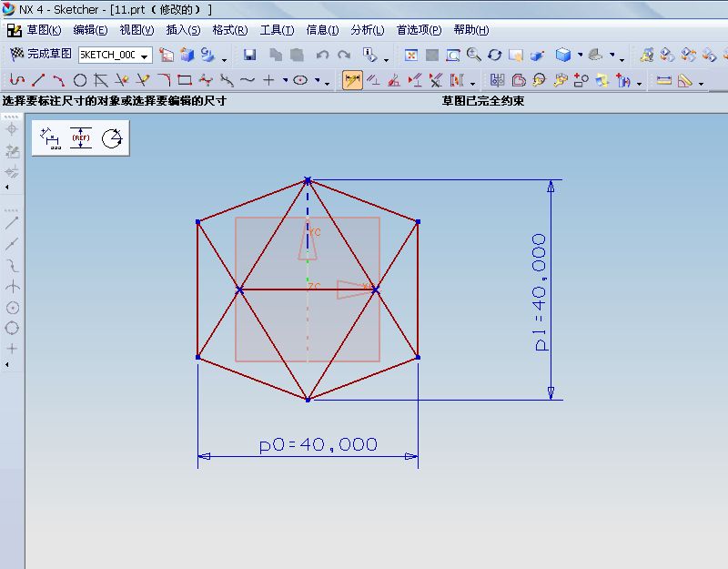728x569 pixels.
Task: Click the Edit Curve icon
Action: pyautogui.click(x=539, y=80)
